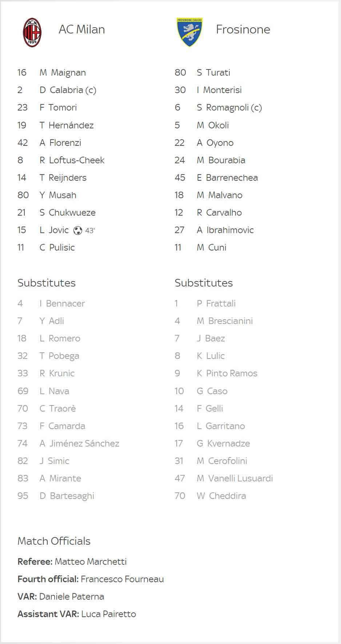Click the AC Milan club crest
The height and width of the screenshot is (644, 341).
point(32,32)
